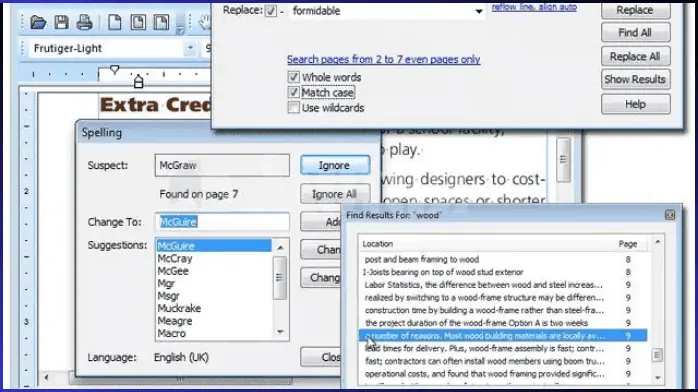
Task: Click the Replace button
Action: coord(635,10)
